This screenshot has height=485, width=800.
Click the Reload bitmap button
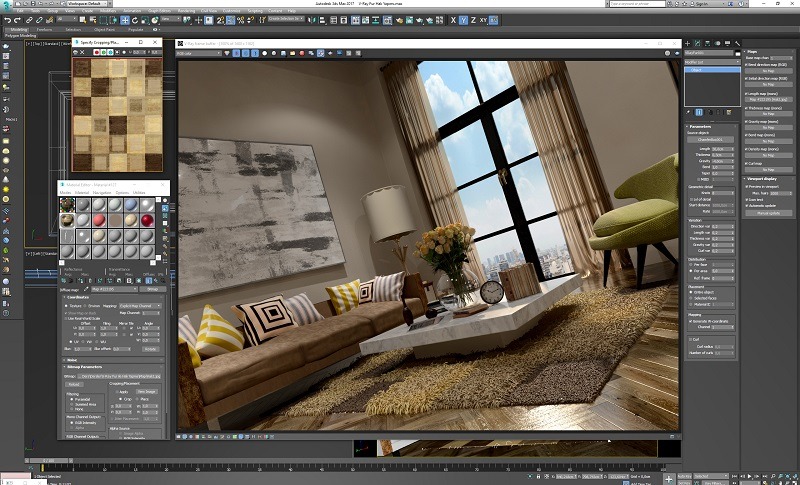(74, 384)
